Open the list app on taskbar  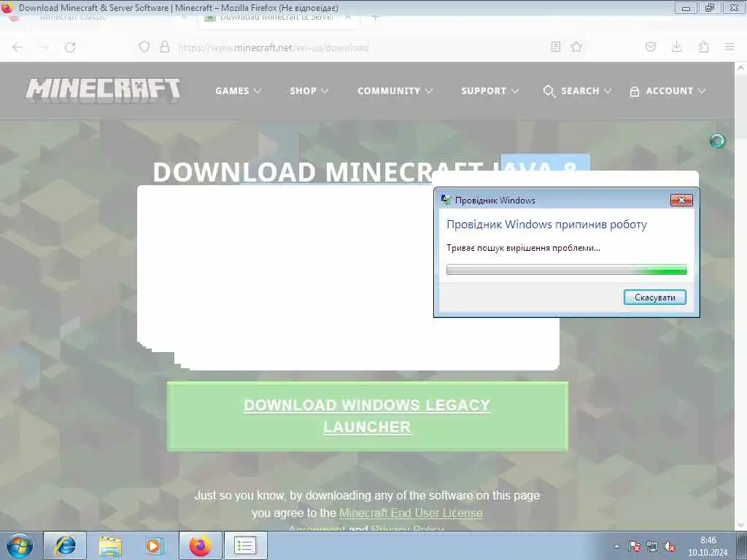click(x=245, y=545)
